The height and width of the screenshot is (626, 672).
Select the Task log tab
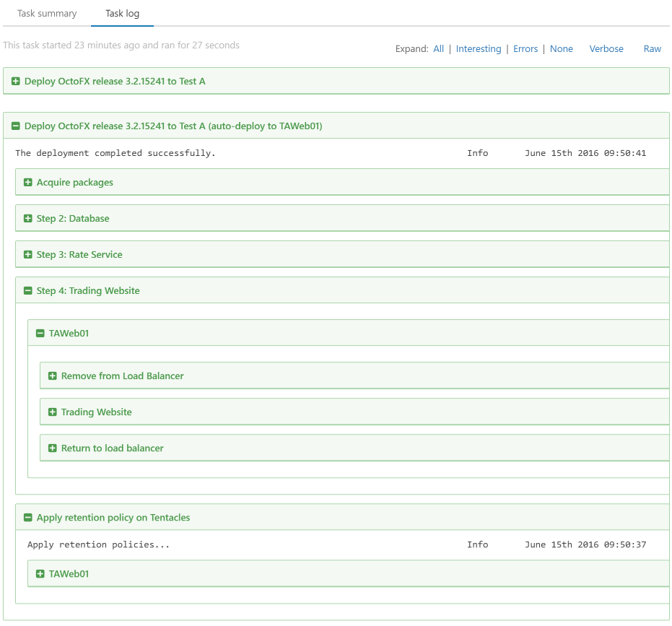click(122, 14)
